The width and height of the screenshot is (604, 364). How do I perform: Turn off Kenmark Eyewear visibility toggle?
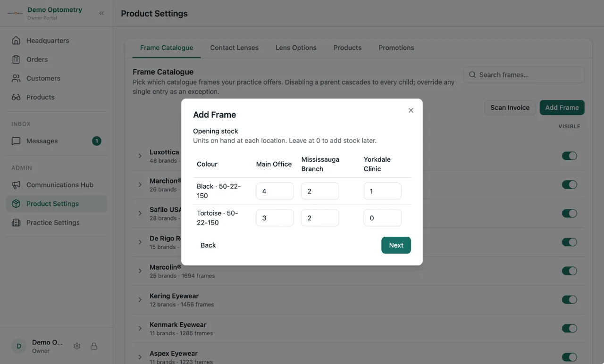click(x=570, y=329)
